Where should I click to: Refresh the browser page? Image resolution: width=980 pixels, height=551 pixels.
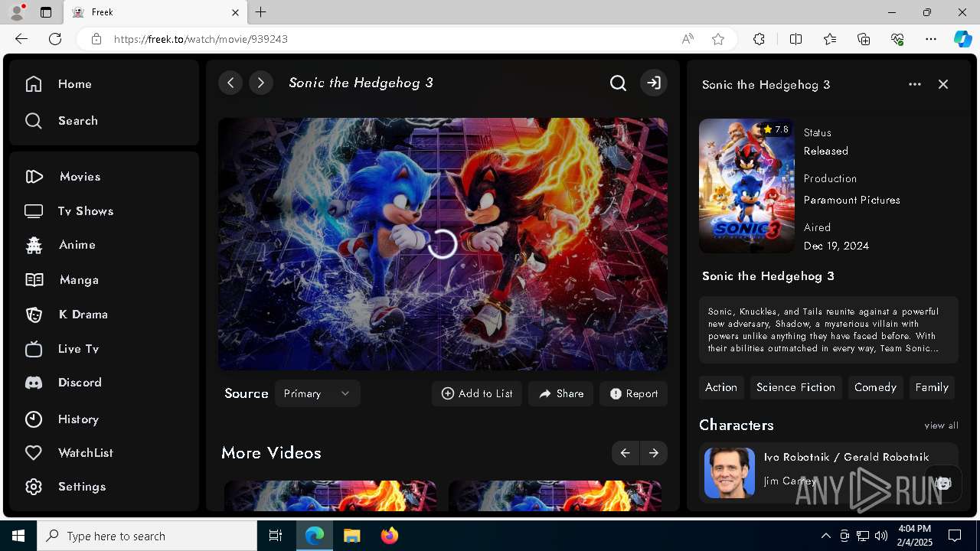tap(55, 39)
